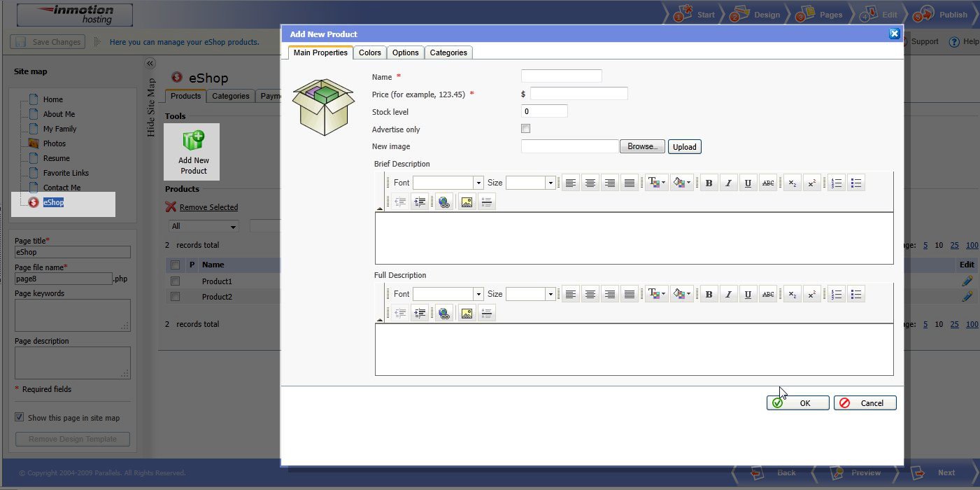The height and width of the screenshot is (490, 980).
Task: Click the Browse button for new image
Action: pyautogui.click(x=642, y=146)
